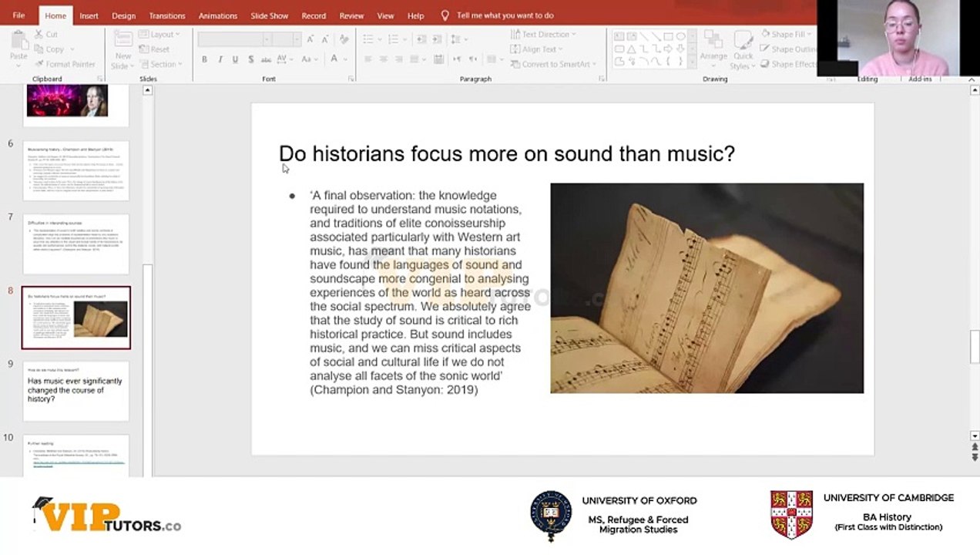
Task: Select the text box shape in gallery
Action: pos(619,36)
